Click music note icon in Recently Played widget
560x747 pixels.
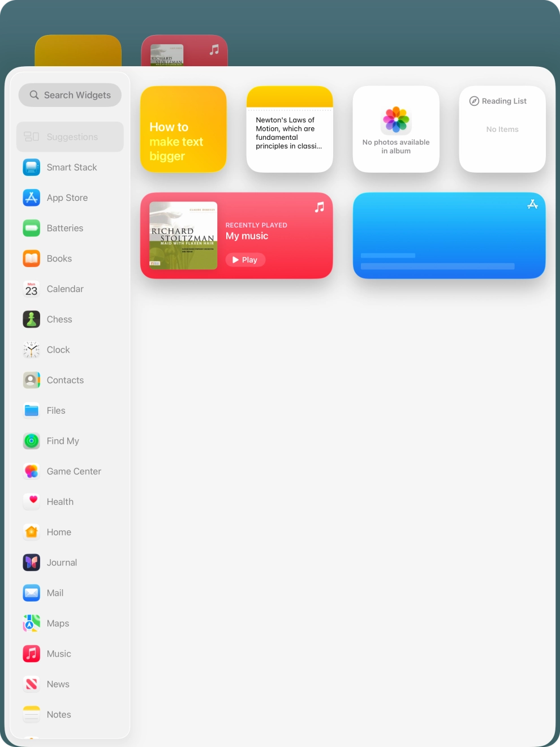(x=320, y=207)
